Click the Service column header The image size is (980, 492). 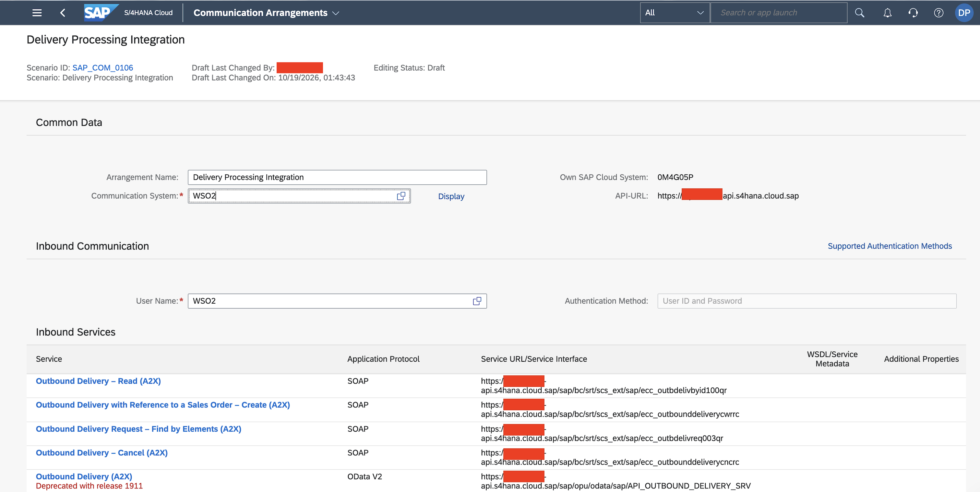click(49, 359)
